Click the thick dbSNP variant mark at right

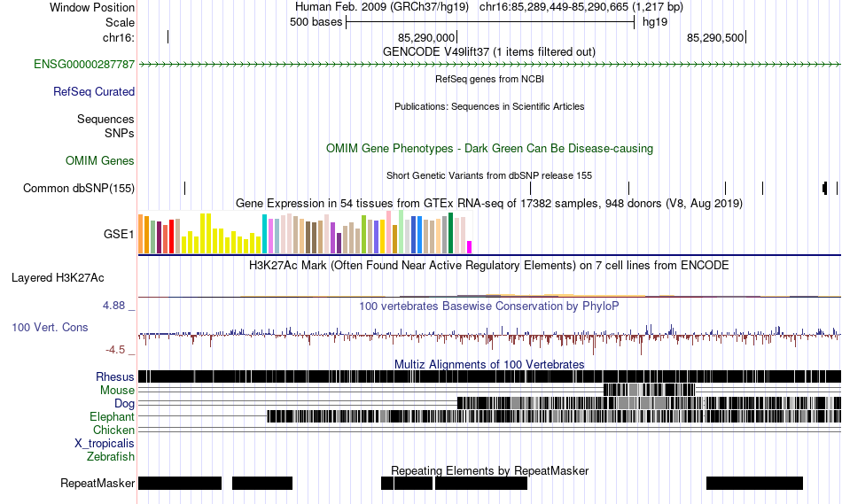click(825, 188)
